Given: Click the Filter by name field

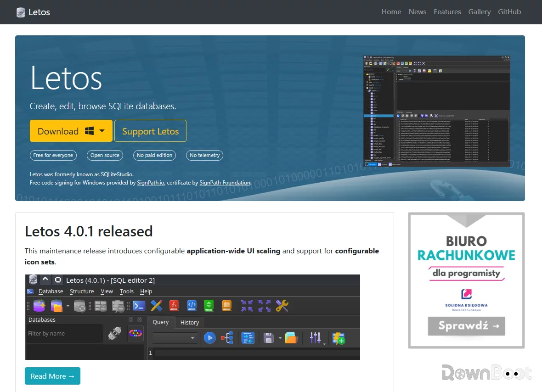Looking at the screenshot, I should [x=65, y=334].
